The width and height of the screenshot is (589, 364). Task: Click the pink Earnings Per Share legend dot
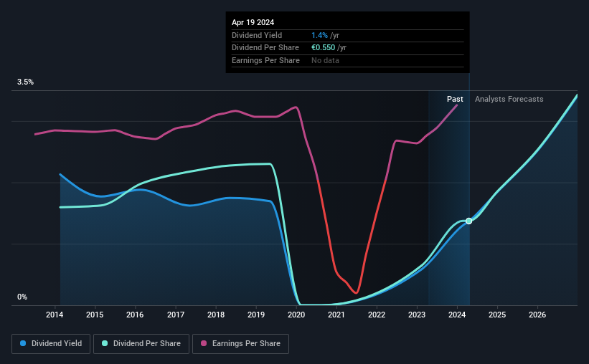204,343
